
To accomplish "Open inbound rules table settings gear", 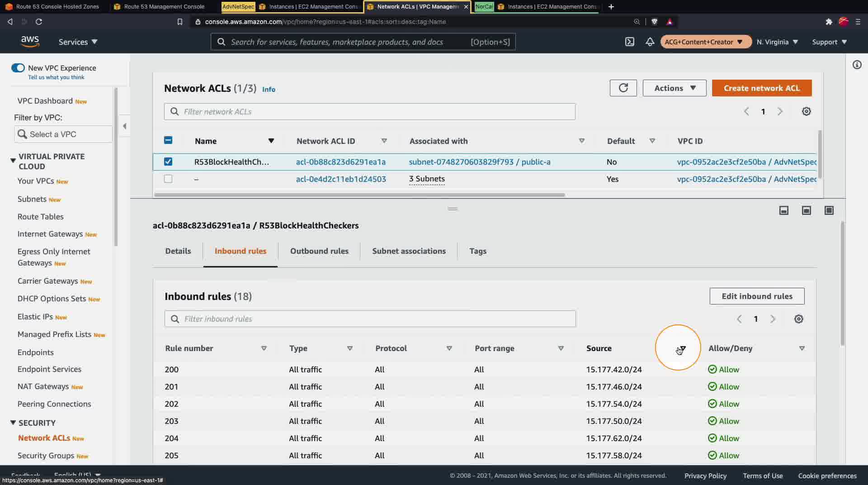I will coord(799,319).
